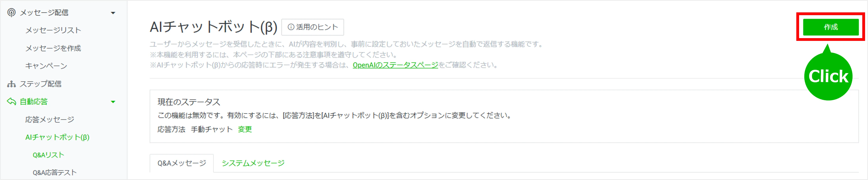Switch to the Q&Aメッセージ tab
Viewport: 868px width, 180px height.
point(182,163)
